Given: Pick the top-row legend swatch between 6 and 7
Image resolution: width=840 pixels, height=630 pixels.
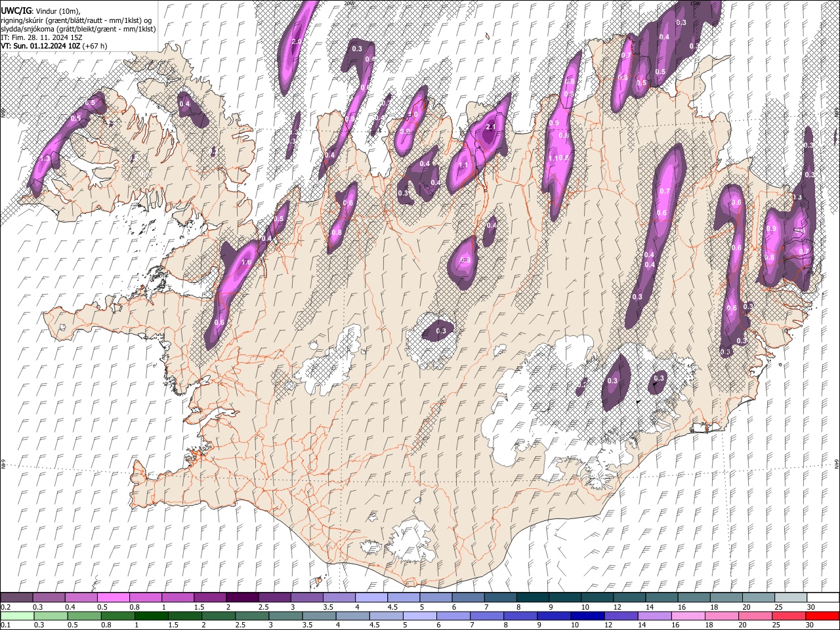Looking at the screenshot, I should 468,597.
